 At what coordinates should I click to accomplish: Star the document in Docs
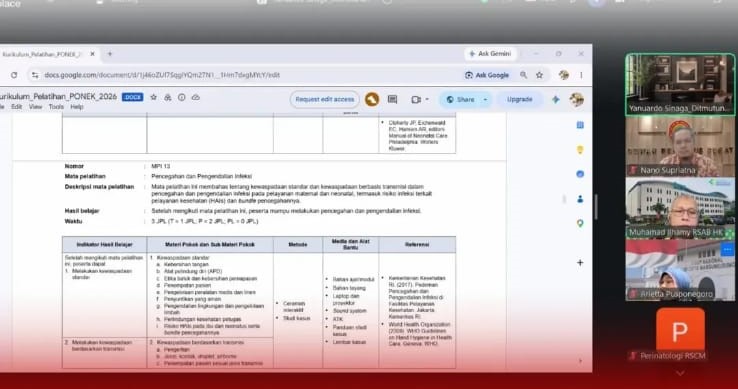pyautogui.click(x=153, y=97)
